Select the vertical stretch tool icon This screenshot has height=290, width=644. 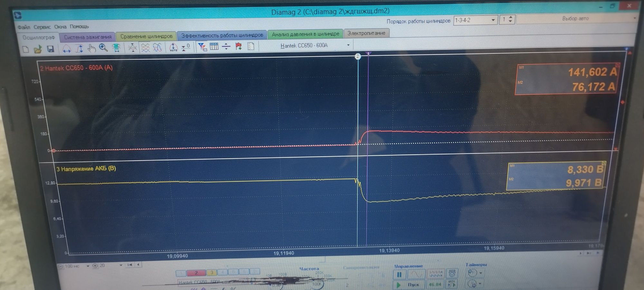click(80, 49)
